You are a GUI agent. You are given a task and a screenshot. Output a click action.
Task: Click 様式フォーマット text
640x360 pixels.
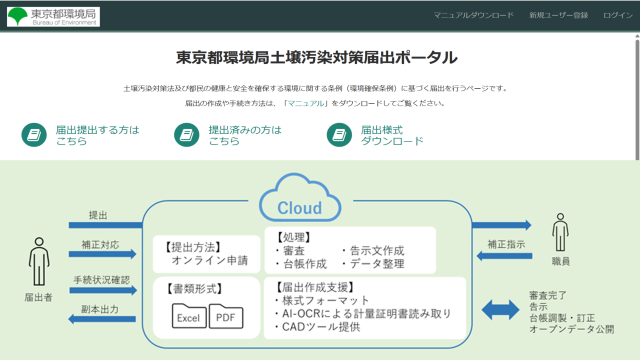[325, 300]
